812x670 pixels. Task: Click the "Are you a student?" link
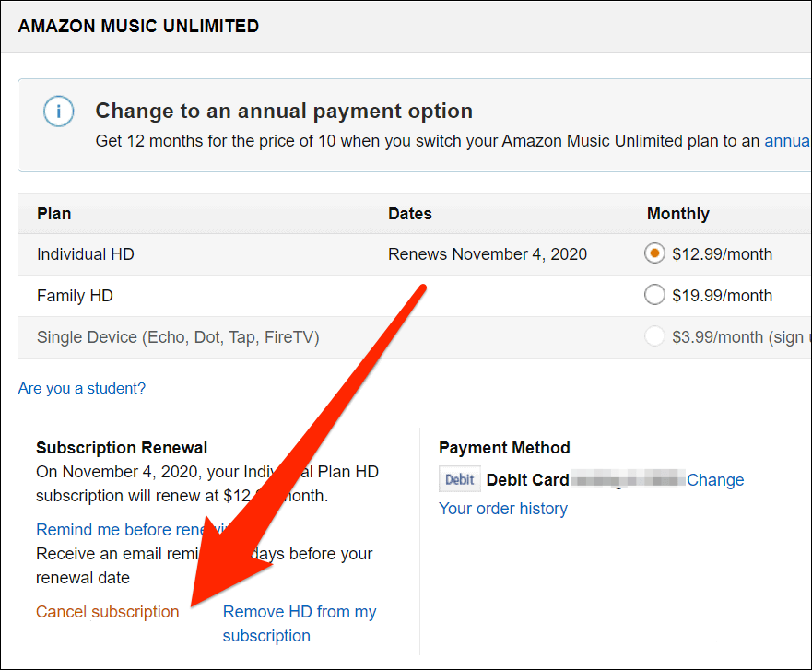[x=82, y=388]
